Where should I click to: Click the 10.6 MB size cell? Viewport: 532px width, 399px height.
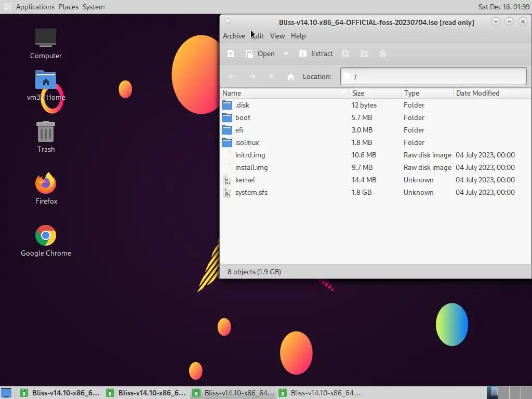coord(364,155)
